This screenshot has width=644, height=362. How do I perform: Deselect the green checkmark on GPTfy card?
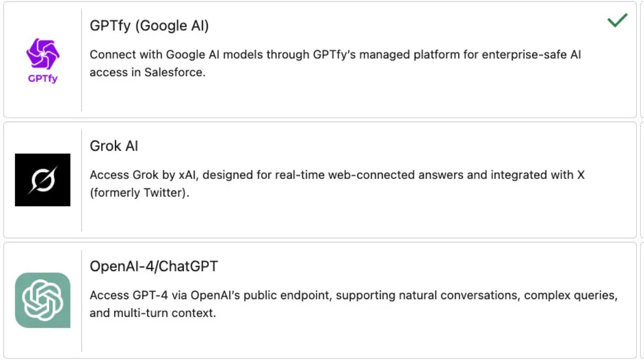click(x=617, y=21)
